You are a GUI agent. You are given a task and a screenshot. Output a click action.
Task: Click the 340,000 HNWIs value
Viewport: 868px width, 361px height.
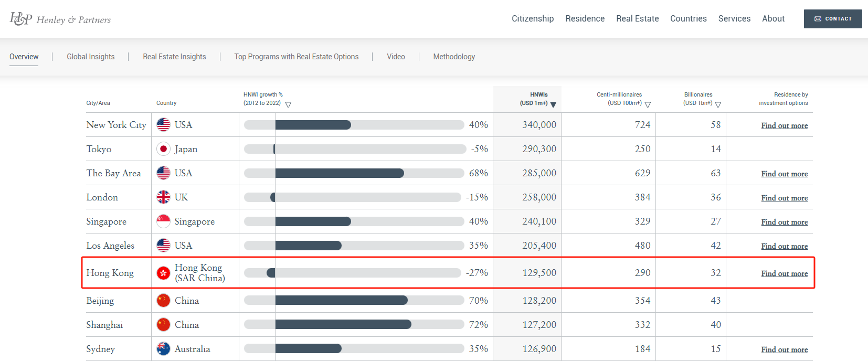[x=539, y=125]
